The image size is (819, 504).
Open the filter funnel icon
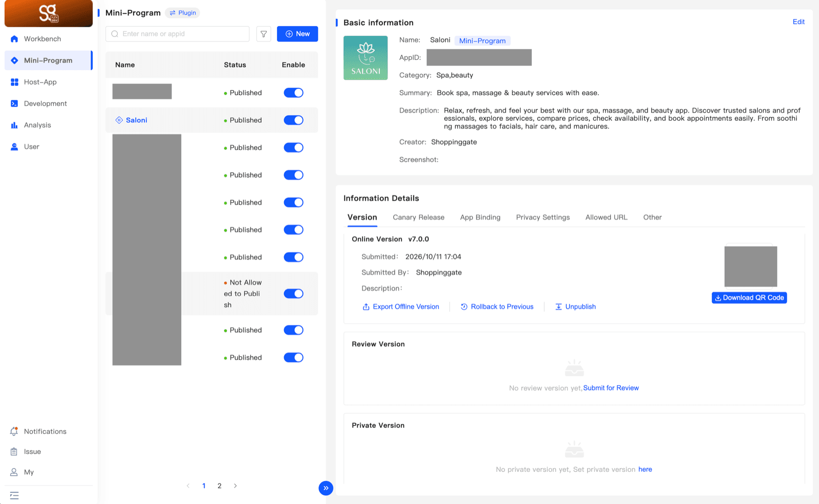[x=264, y=34]
